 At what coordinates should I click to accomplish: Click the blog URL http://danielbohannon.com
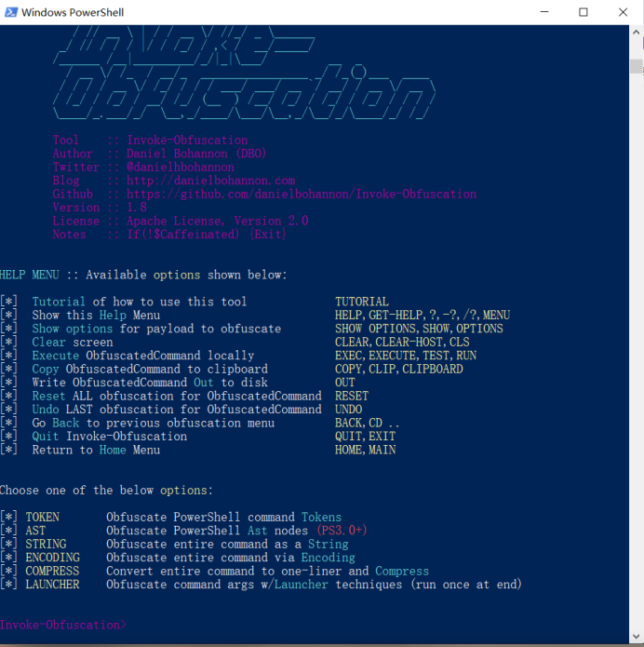(210, 181)
